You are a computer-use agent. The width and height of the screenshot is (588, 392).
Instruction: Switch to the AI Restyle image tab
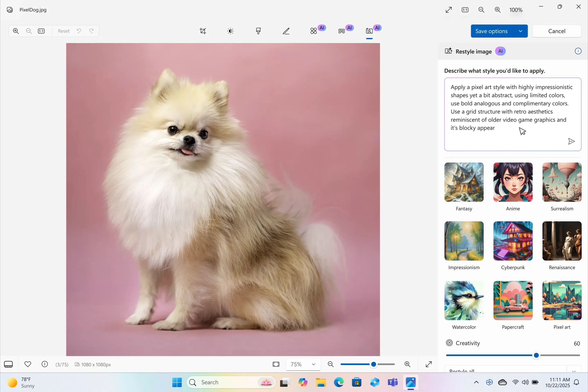(369, 31)
